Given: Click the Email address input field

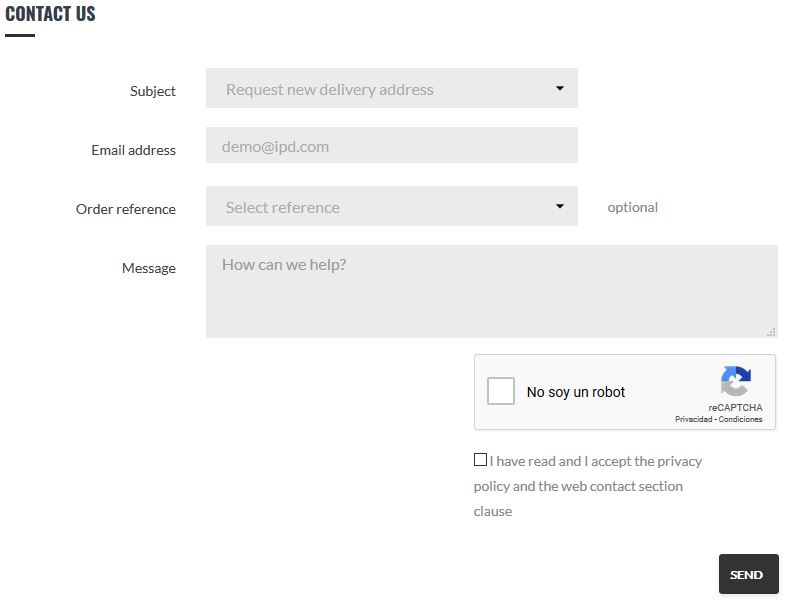Looking at the screenshot, I should point(391,146).
